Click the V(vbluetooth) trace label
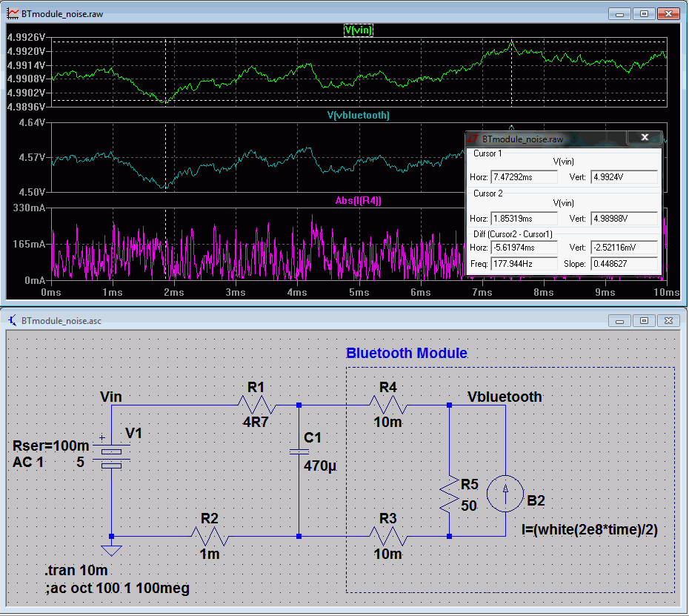The height and width of the screenshot is (616, 689). pos(359,116)
